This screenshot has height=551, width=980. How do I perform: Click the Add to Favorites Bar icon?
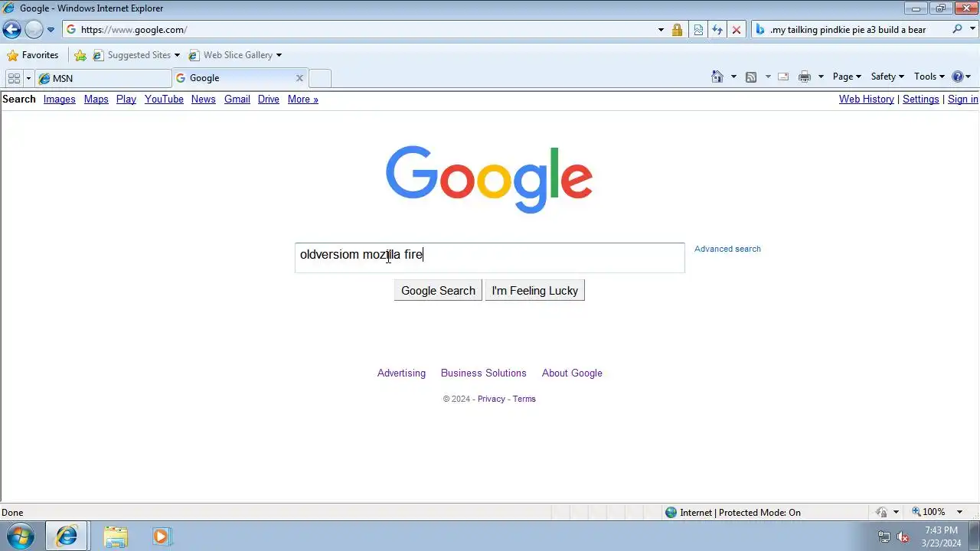pyautogui.click(x=80, y=55)
